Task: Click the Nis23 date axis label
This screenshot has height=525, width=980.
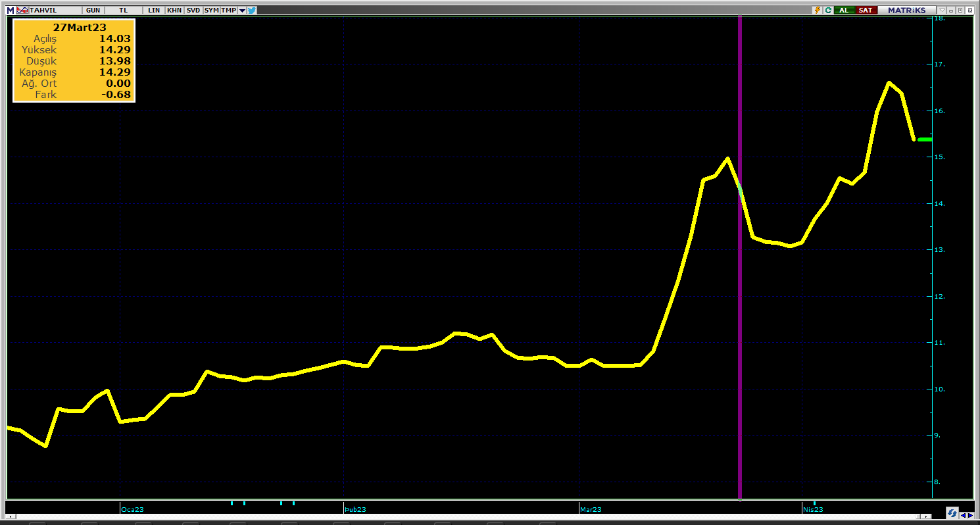Action: pyautogui.click(x=813, y=509)
